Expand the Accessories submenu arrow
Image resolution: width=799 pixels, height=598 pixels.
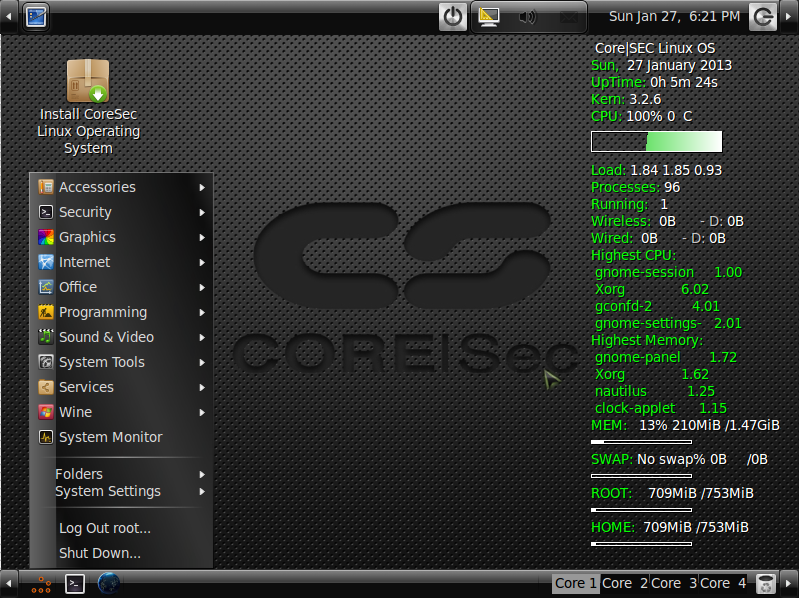coord(202,187)
